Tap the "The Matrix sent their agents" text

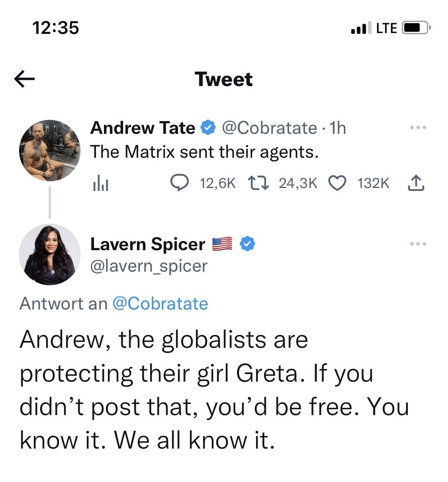pos(204,152)
